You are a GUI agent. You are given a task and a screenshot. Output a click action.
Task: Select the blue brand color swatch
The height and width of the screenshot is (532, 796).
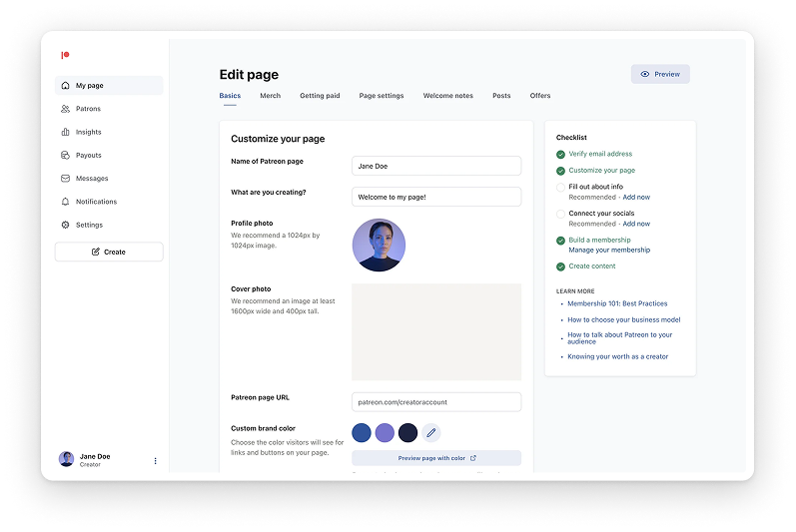tap(362, 432)
